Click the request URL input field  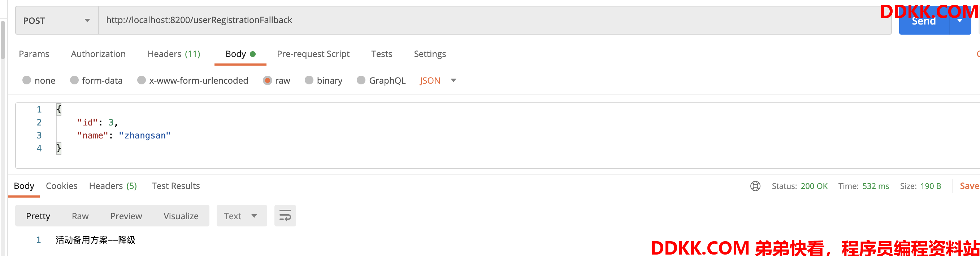point(495,20)
